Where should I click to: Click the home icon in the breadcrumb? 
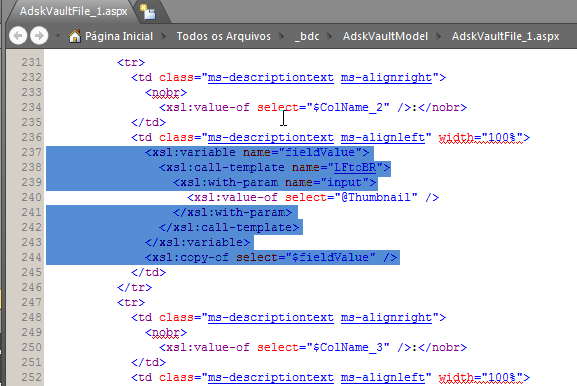[x=75, y=36]
